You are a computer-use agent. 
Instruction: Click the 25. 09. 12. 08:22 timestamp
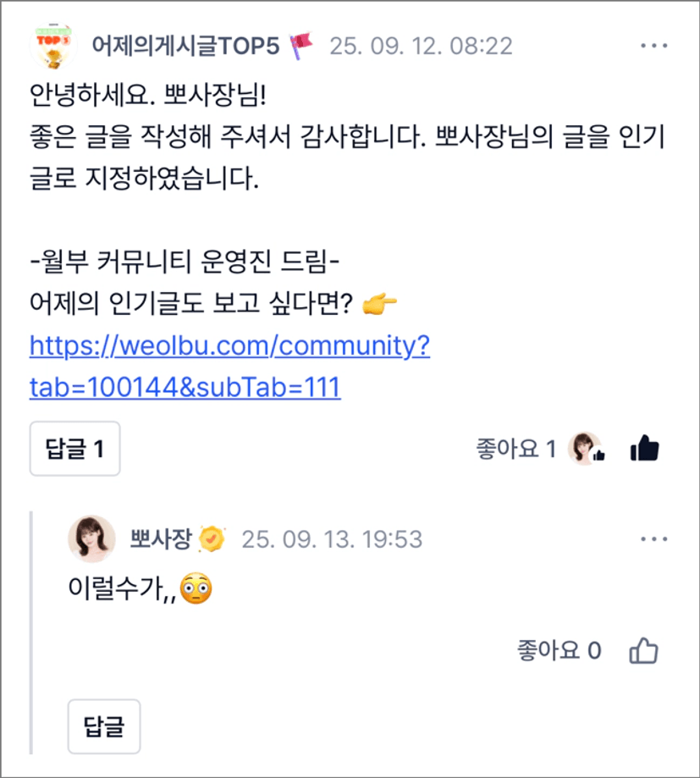point(421,45)
